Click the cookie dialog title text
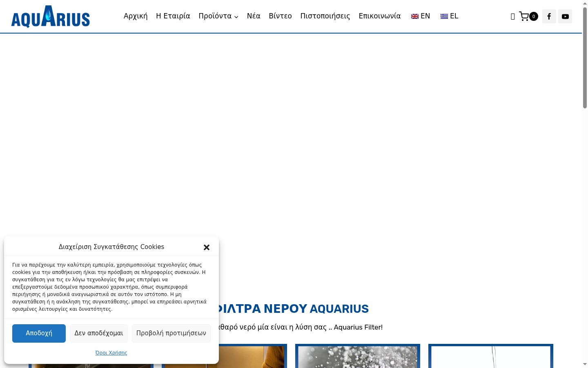This screenshot has height=368, width=588. (x=111, y=247)
